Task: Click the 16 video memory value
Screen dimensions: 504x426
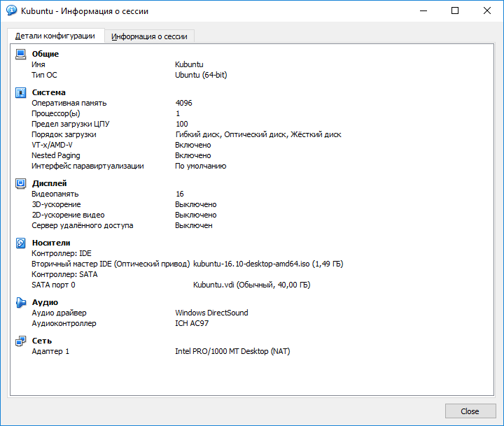Action: (x=180, y=194)
